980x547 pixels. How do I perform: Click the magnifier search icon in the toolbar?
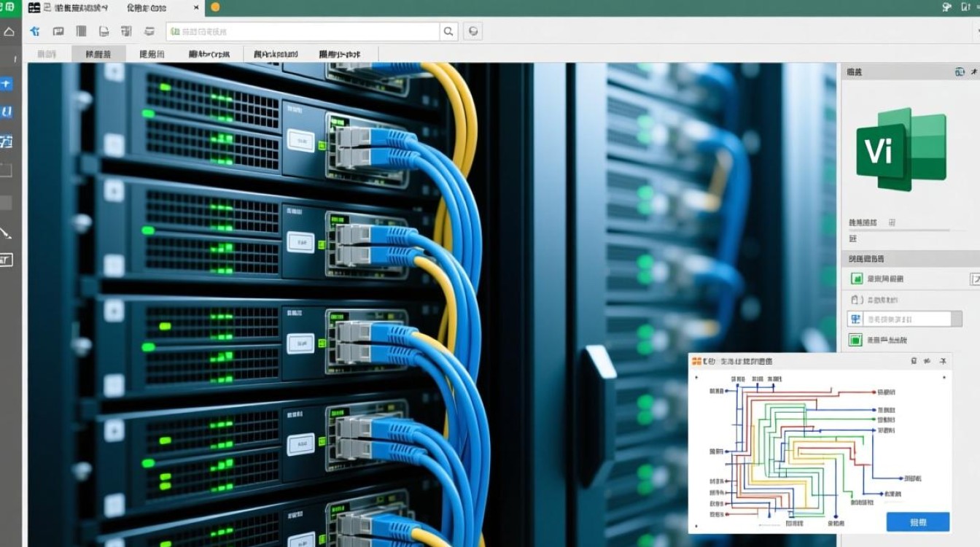click(x=449, y=31)
